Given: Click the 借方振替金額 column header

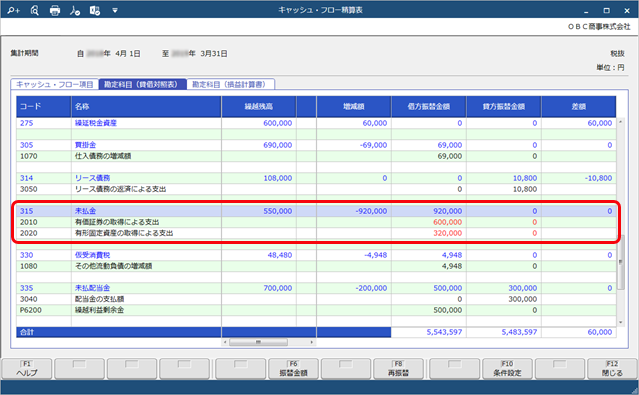Looking at the screenshot, I should click(429, 107).
